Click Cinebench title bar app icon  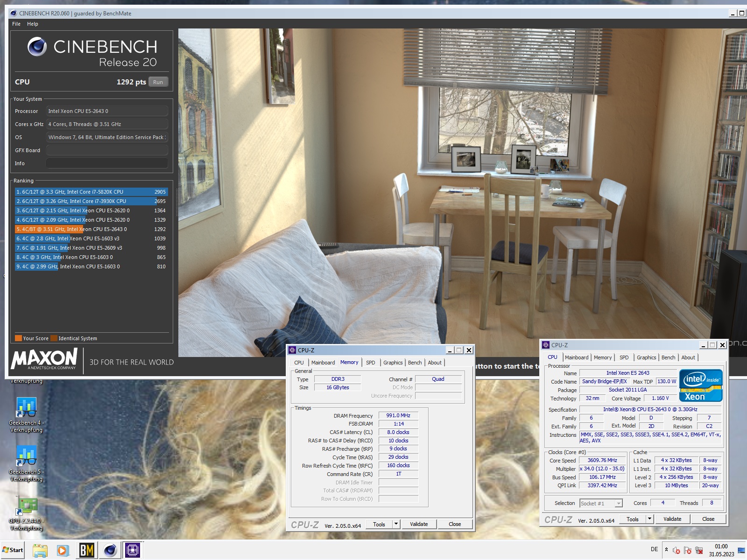[x=14, y=13]
